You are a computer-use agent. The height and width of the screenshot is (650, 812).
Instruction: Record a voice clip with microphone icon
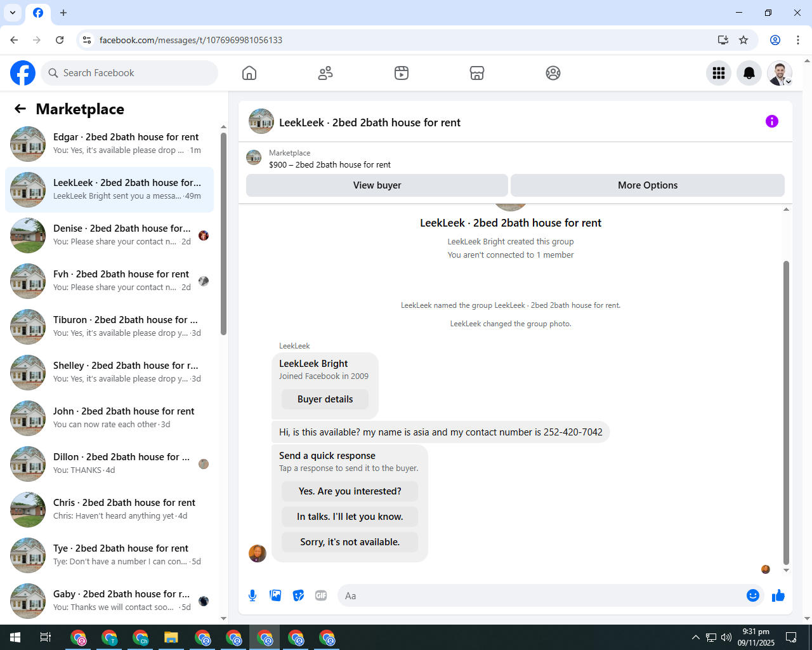pyautogui.click(x=252, y=595)
